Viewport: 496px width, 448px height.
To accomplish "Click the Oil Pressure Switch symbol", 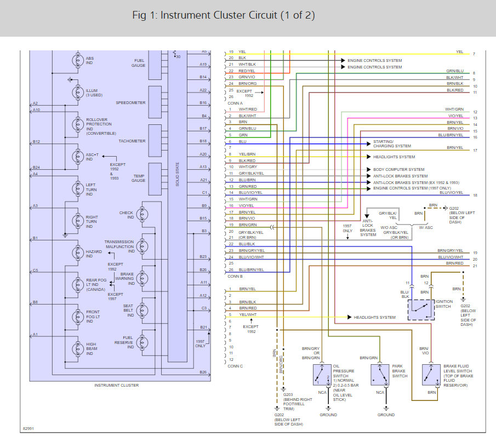I will tap(322, 375).
